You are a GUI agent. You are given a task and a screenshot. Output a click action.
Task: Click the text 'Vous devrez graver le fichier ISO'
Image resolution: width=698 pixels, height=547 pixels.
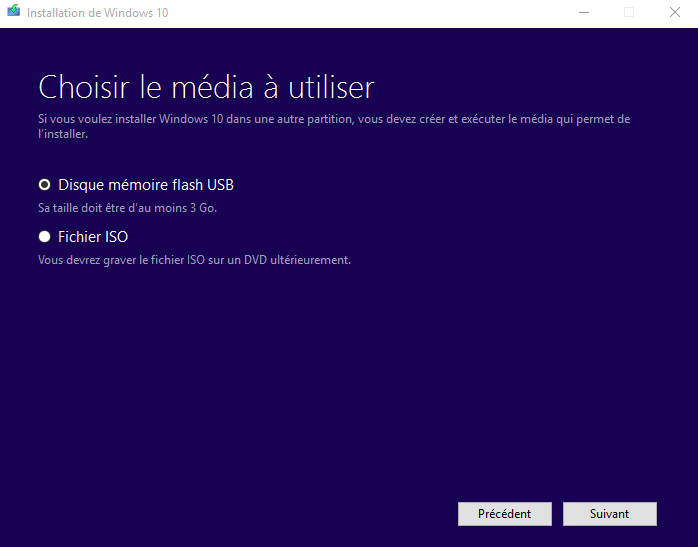[x=122, y=260]
